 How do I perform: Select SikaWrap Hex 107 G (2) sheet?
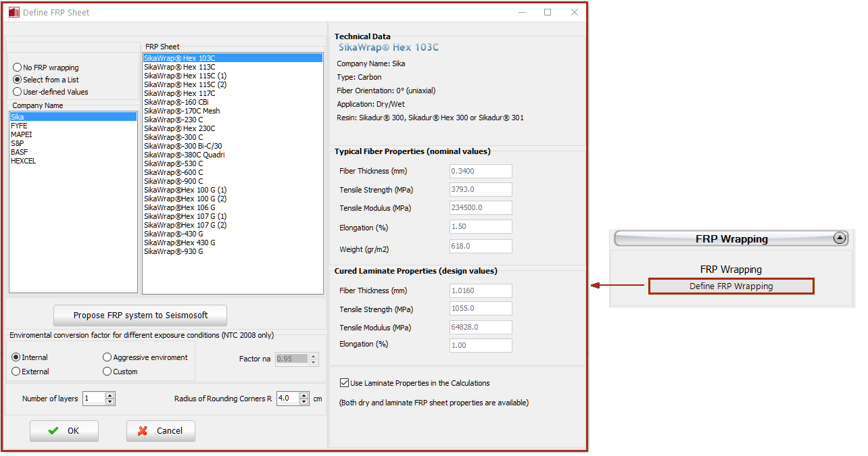[x=233, y=225]
